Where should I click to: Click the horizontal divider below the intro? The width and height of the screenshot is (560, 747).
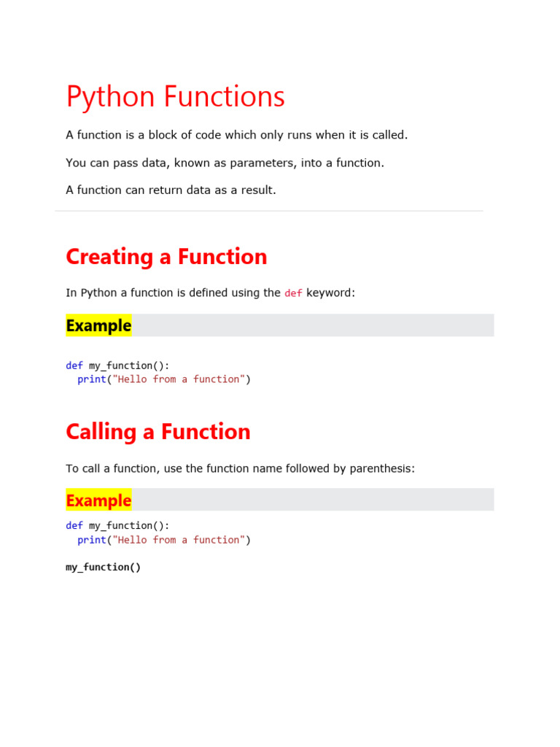268,211
